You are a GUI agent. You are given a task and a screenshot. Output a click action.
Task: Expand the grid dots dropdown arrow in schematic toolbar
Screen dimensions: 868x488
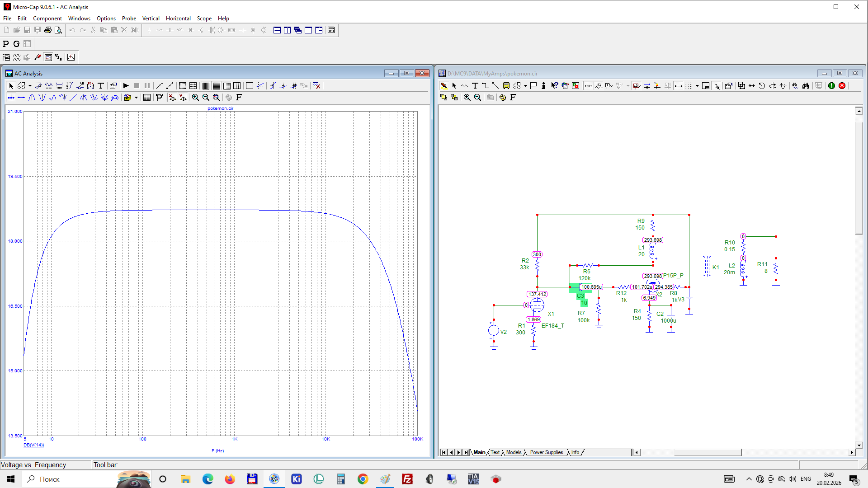click(x=697, y=86)
